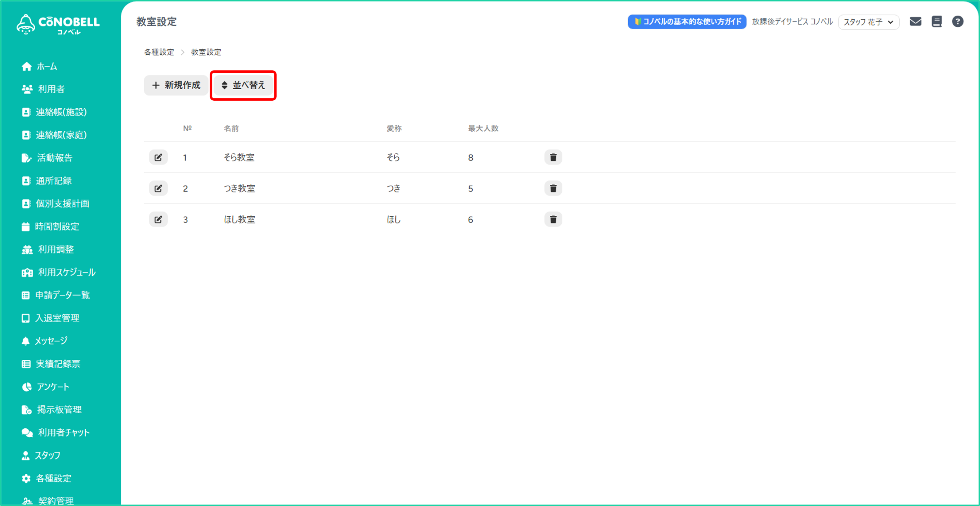The height and width of the screenshot is (506, 980).
Task: Click the help question mark icon
Action: tap(957, 21)
